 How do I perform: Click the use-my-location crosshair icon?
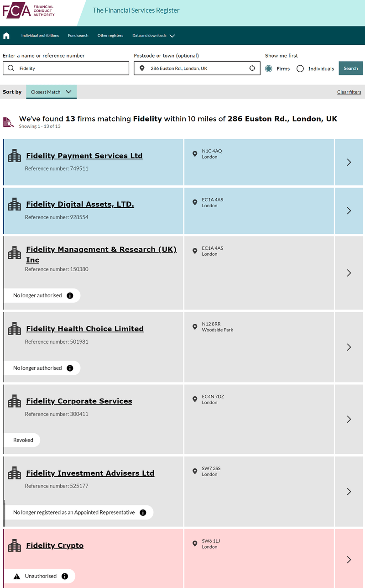[x=252, y=68]
